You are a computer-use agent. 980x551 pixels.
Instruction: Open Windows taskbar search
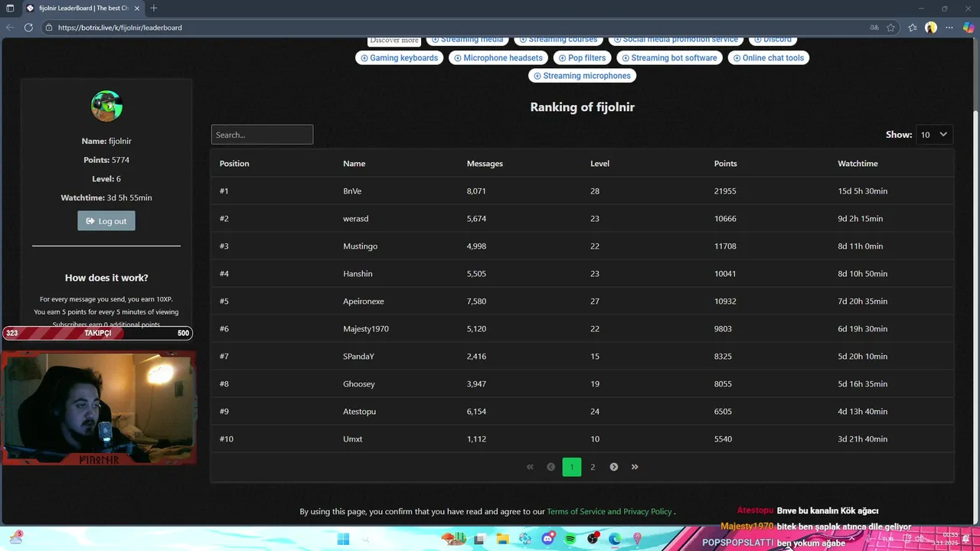tap(365, 540)
